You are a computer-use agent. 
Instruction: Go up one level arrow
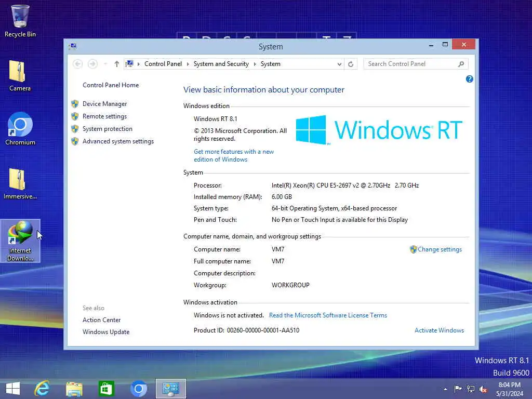coord(117,64)
